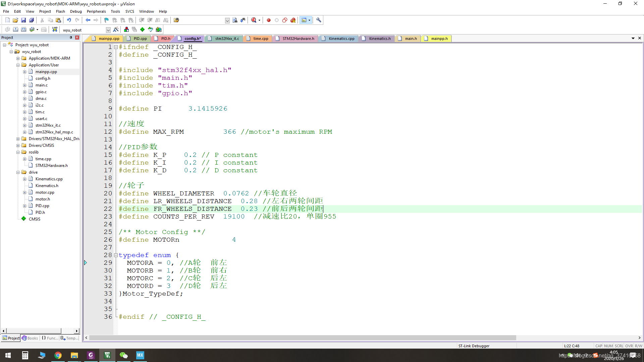Viewport: 644px width, 362px height.
Task: Toggle Functions panel at bottom
Action: coord(50,338)
